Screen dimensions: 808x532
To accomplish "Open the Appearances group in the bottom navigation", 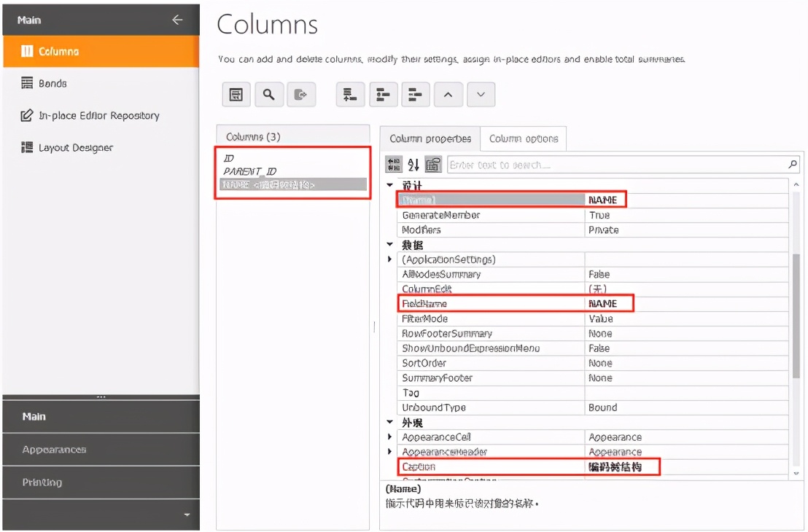I will coord(101,450).
